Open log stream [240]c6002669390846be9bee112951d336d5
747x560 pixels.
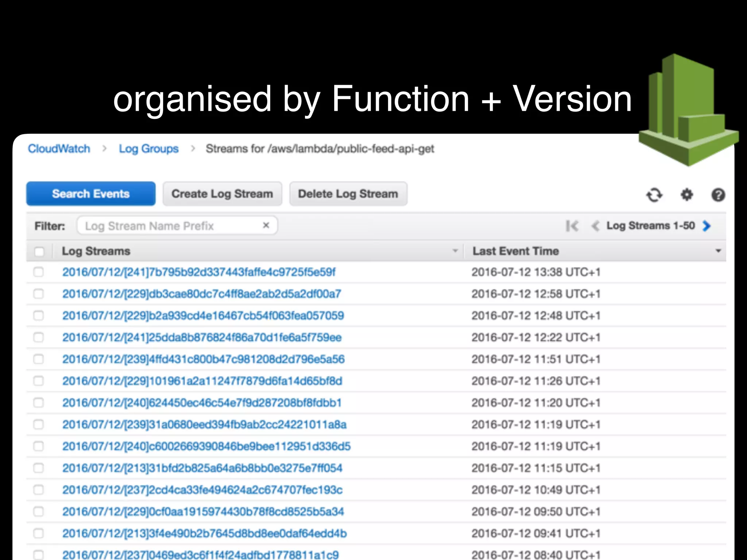click(x=206, y=446)
